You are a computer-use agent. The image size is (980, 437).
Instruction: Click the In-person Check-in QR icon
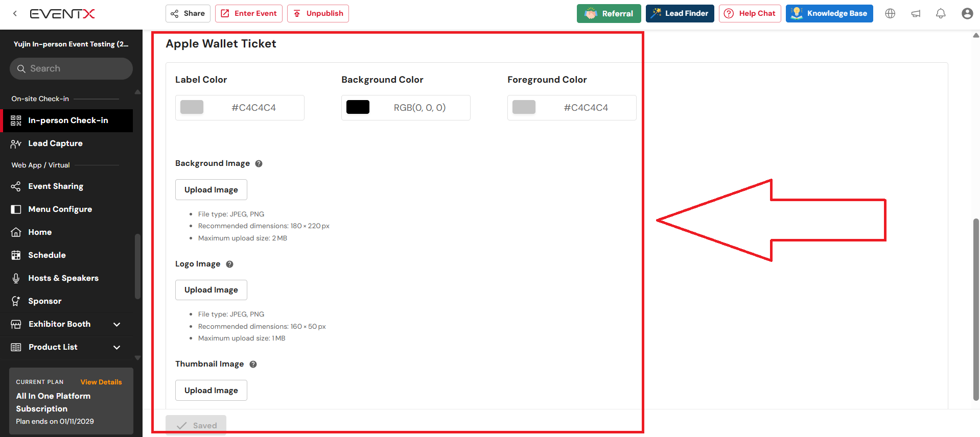click(16, 120)
